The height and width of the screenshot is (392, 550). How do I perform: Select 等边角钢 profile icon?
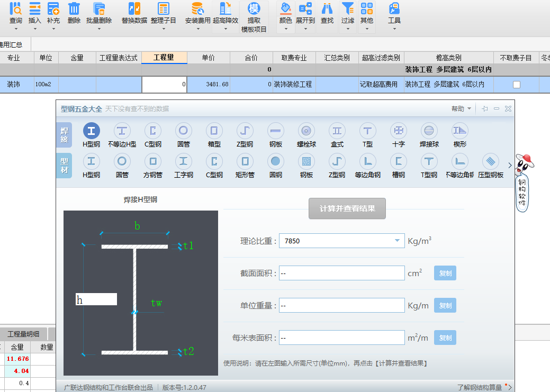(x=367, y=161)
